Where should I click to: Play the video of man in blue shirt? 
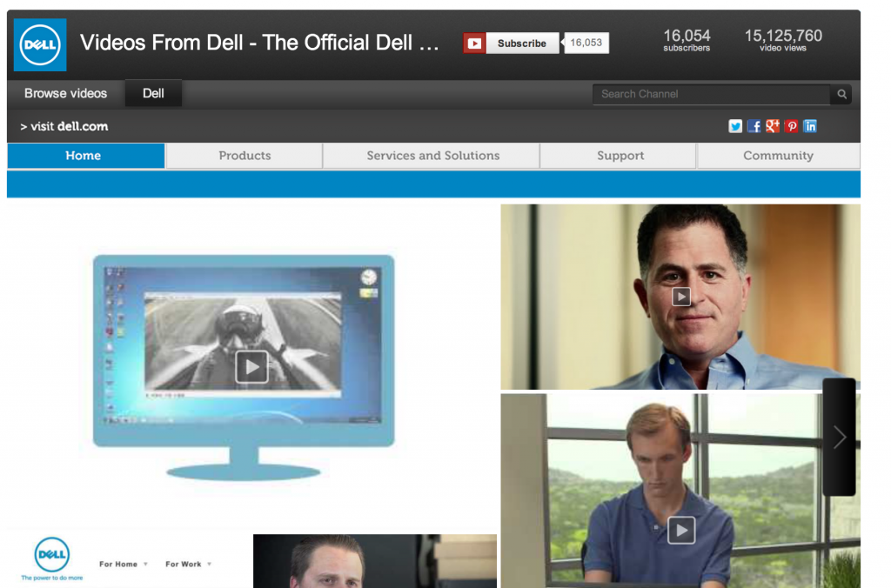tap(681, 297)
